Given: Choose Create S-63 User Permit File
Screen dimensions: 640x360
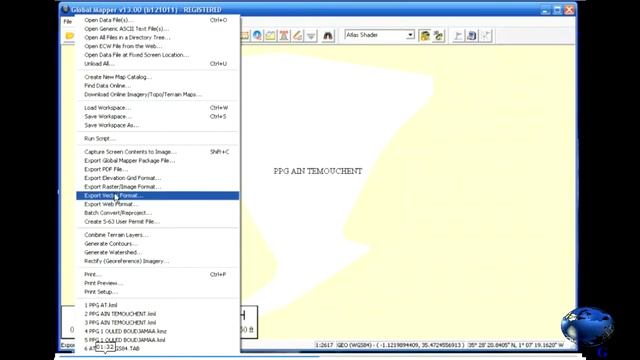Looking at the screenshot, I should tap(158, 222).
